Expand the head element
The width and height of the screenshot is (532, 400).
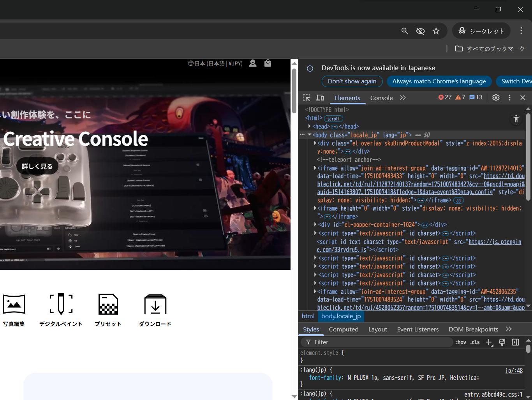[310, 126]
